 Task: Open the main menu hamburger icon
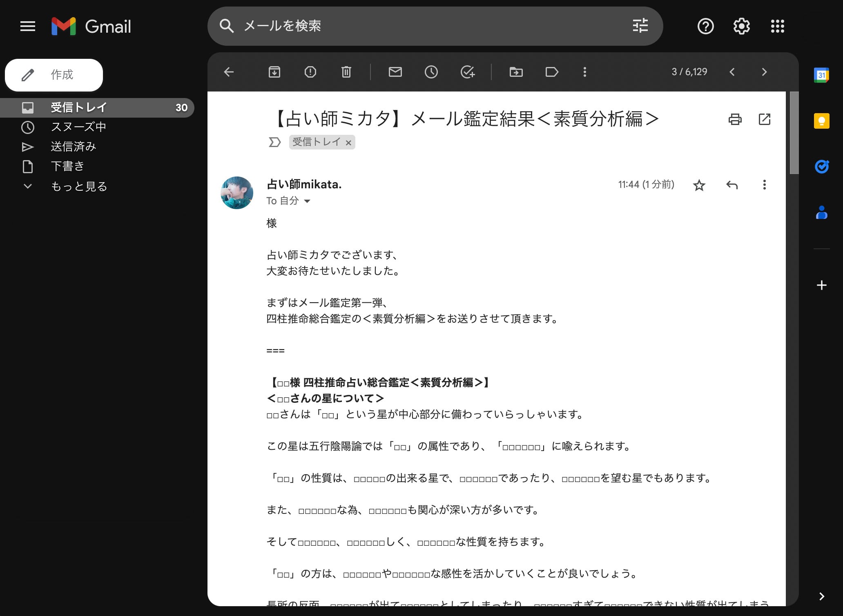[x=28, y=26]
